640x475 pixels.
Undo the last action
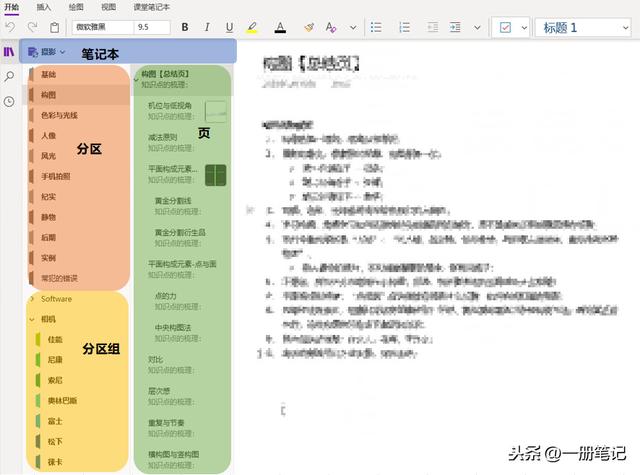click(x=10, y=27)
